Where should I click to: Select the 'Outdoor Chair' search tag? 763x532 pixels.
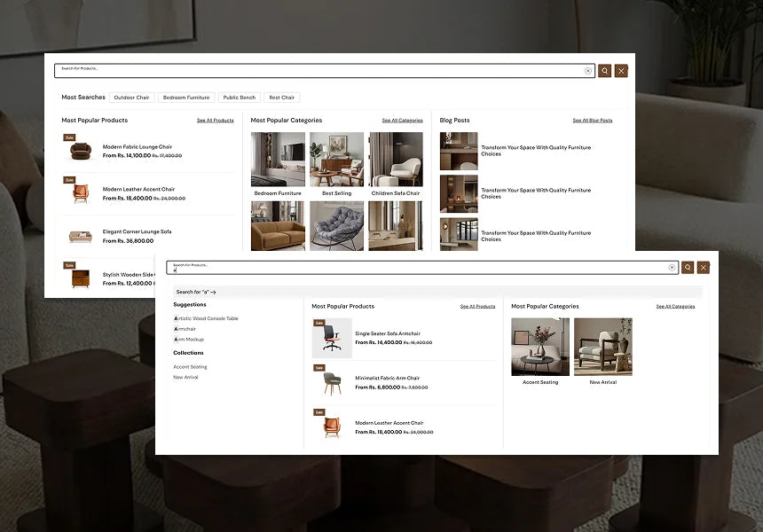pyautogui.click(x=131, y=98)
